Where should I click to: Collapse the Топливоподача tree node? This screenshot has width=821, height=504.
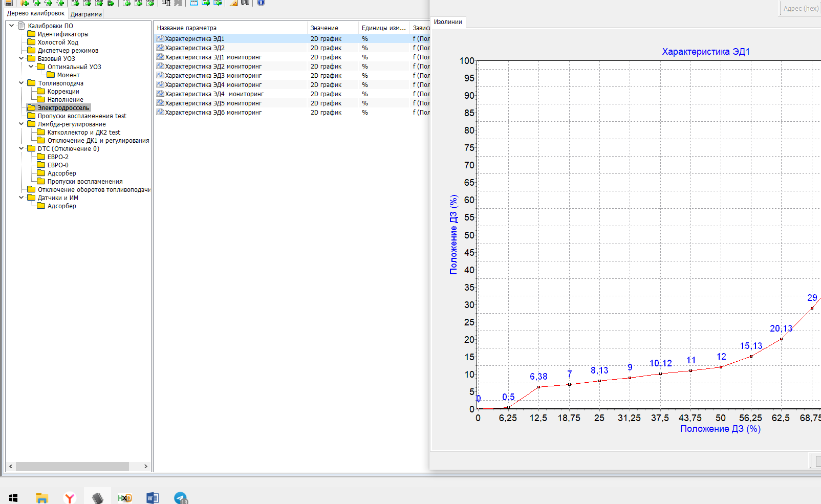[21, 83]
